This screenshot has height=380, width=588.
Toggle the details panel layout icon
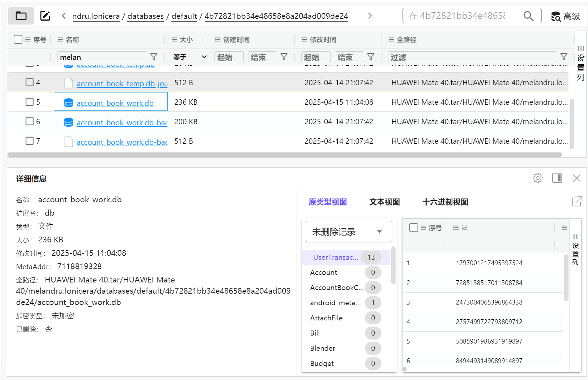coord(557,178)
